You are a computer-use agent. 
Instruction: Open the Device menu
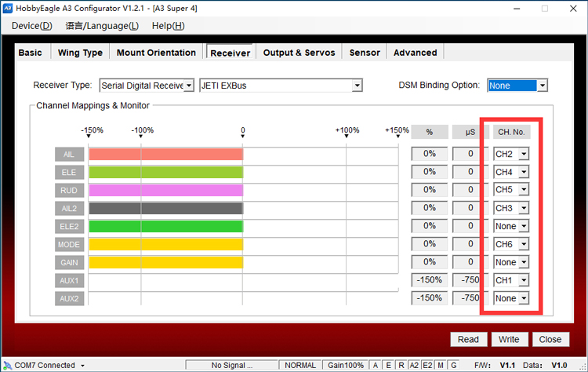[31, 25]
